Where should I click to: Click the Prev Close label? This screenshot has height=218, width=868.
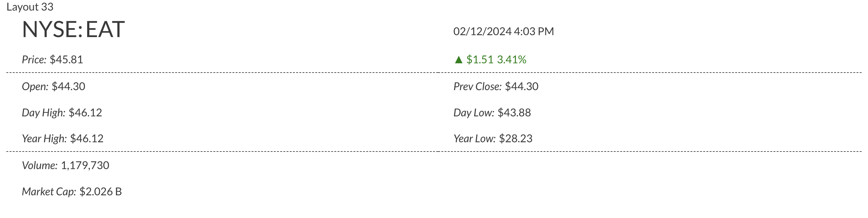pyautogui.click(x=477, y=86)
